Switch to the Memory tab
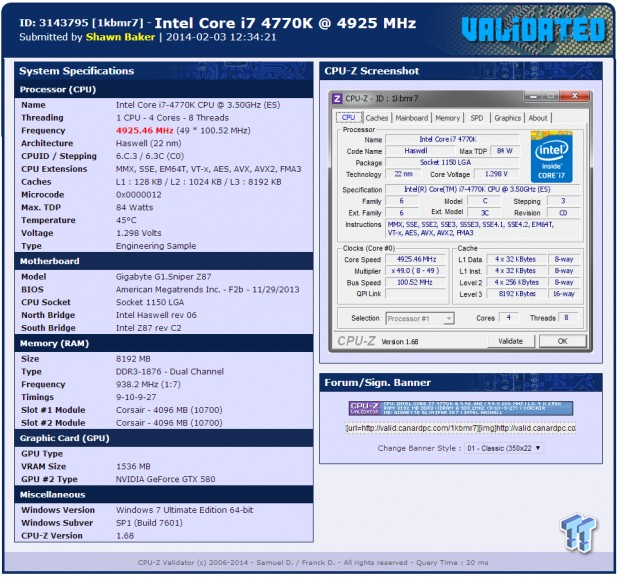 tap(448, 118)
